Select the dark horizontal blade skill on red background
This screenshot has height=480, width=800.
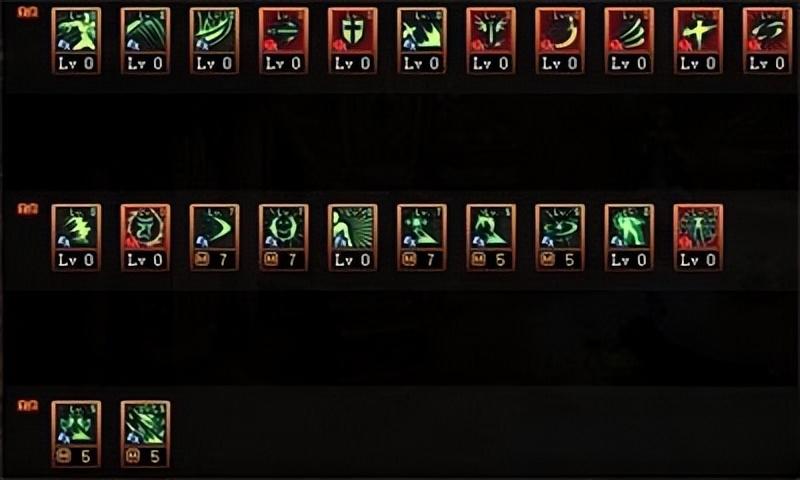(283, 41)
